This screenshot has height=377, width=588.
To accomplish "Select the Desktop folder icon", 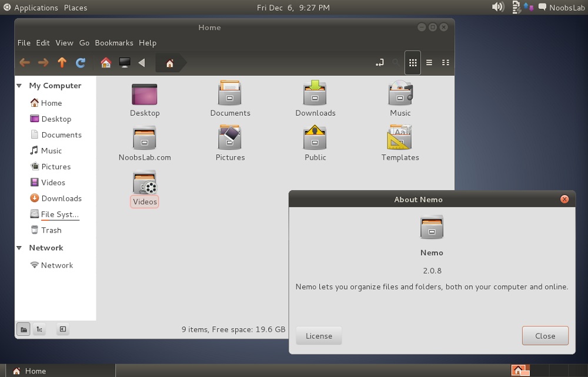I will [145, 94].
